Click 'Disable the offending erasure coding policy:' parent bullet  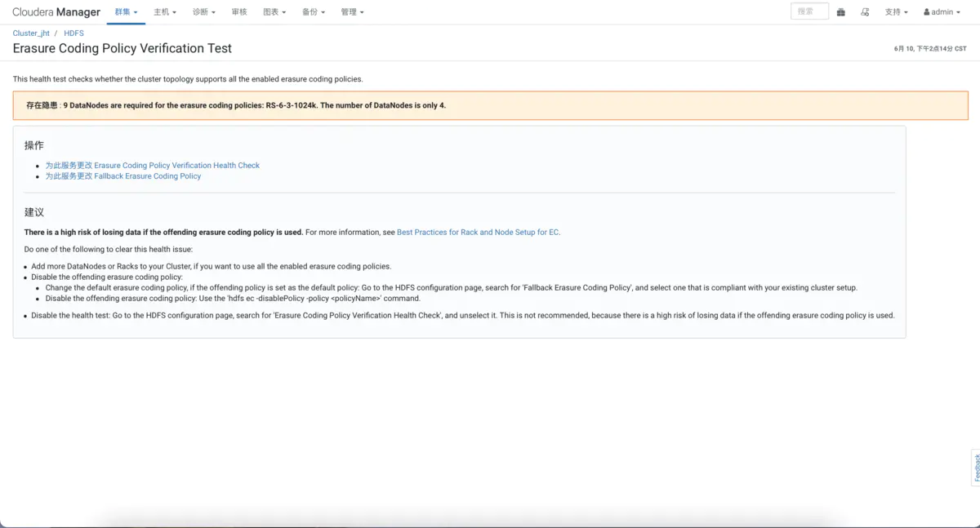[x=107, y=277]
